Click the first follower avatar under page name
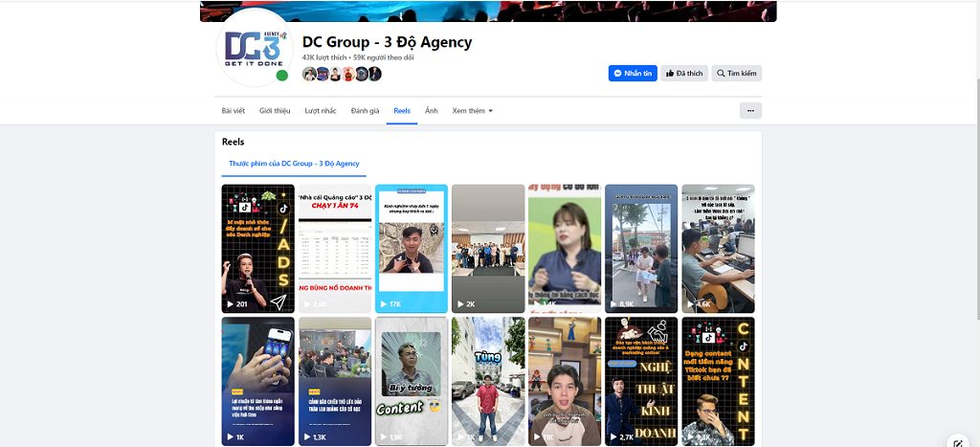Viewport: 980px width, 447px height. 309,74
